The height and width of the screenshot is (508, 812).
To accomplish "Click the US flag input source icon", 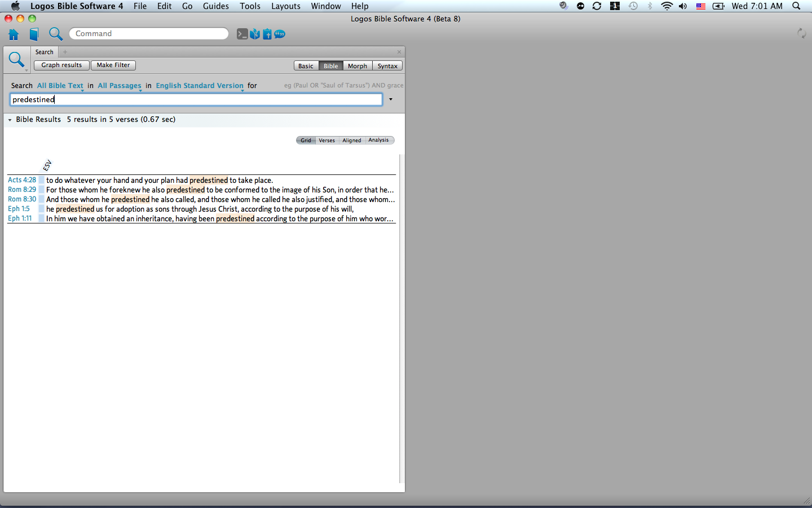I will tap(701, 6).
